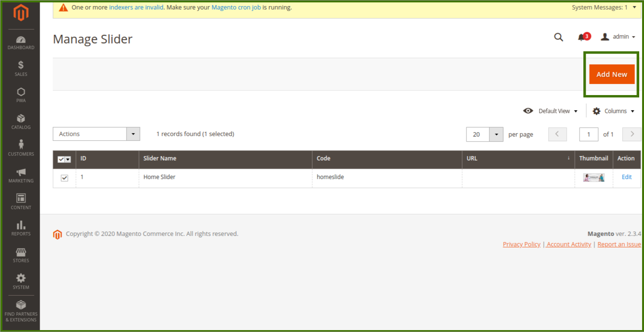Viewport: 644px width, 332px height.
Task: Open the Content sidebar menu
Action: [21, 202]
